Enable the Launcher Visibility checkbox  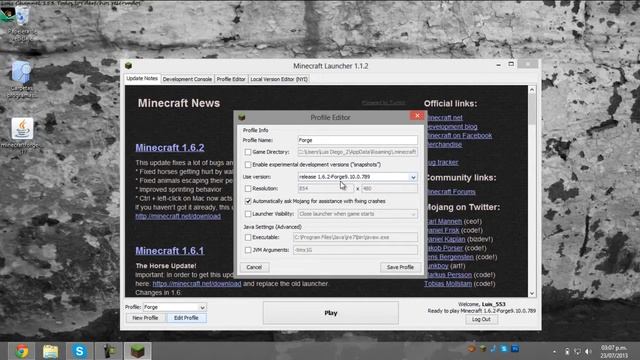(248, 214)
